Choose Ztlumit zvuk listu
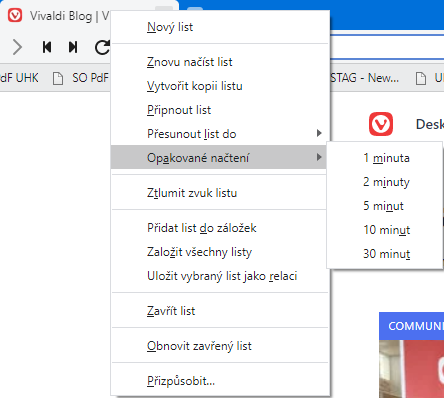The image size is (444, 398). pyautogui.click(x=220, y=193)
